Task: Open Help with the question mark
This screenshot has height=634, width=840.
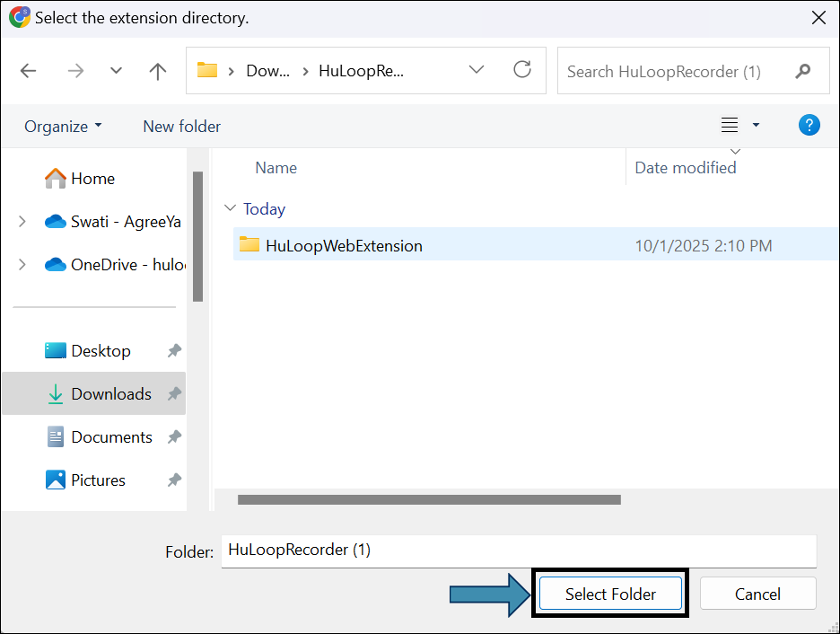Action: pos(809,125)
